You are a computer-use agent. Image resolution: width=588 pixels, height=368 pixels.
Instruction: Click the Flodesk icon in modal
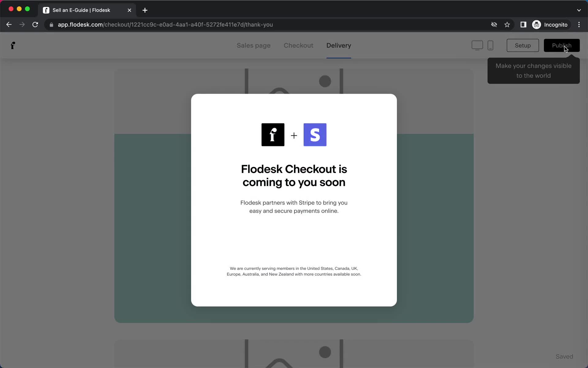273,134
